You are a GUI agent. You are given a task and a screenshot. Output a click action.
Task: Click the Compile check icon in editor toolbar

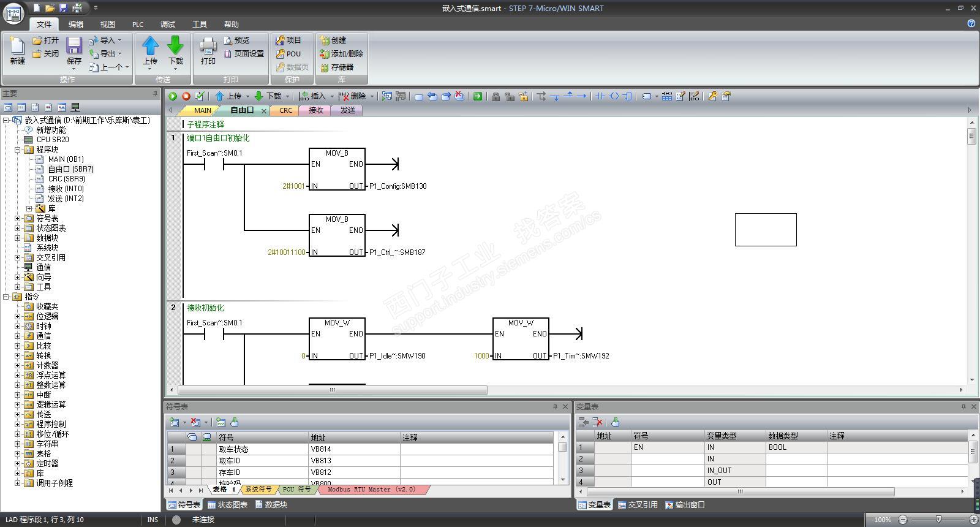[x=200, y=96]
